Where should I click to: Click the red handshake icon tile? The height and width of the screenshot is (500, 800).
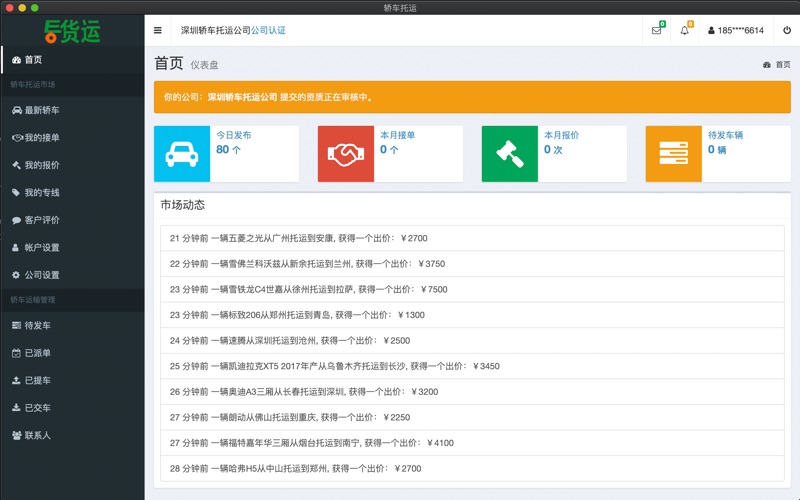coord(346,154)
